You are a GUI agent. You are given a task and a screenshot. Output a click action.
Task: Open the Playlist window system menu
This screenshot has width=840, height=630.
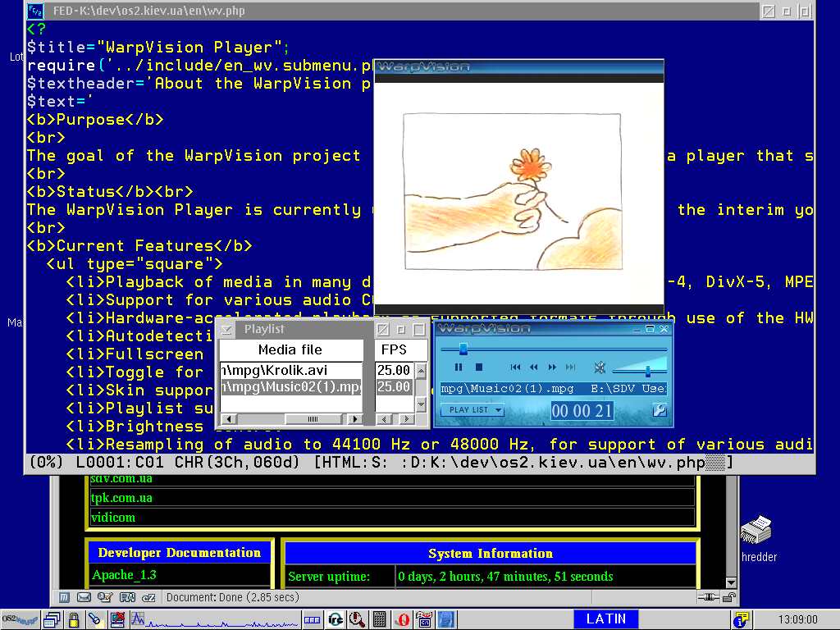click(226, 330)
